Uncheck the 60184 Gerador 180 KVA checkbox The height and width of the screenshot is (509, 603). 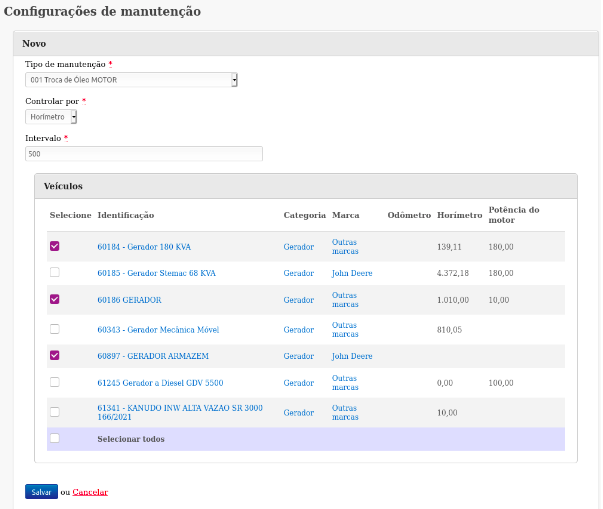tap(55, 246)
